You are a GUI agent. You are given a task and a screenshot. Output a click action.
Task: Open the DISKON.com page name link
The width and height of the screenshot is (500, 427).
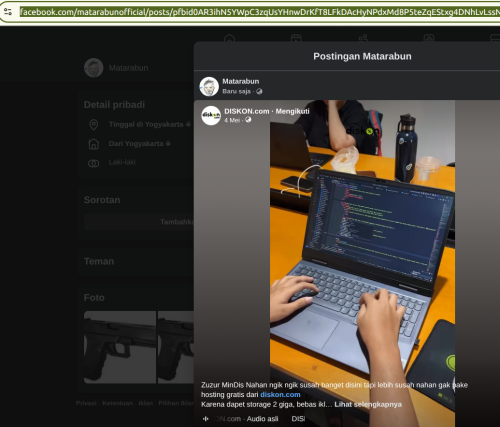pyautogui.click(x=247, y=111)
